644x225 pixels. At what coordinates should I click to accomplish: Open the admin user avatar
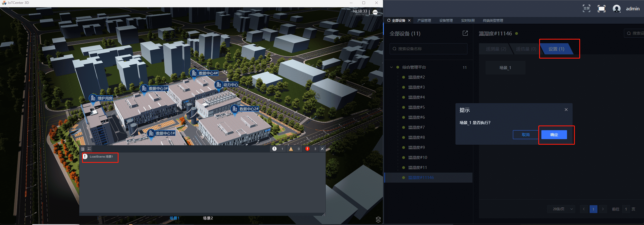[x=617, y=9]
